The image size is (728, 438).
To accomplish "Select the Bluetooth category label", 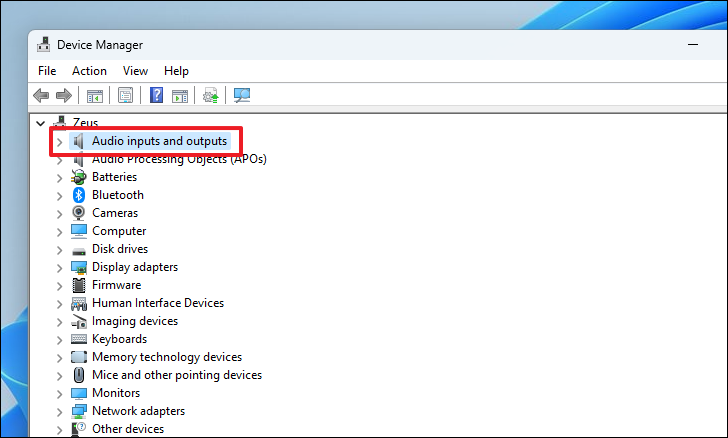I will click(118, 195).
